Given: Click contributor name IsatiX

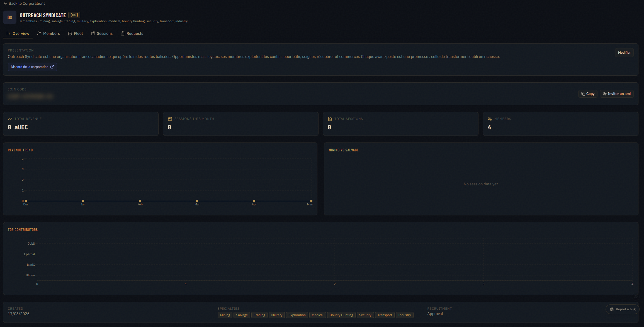Looking at the screenshot, I should click(31, 265).
